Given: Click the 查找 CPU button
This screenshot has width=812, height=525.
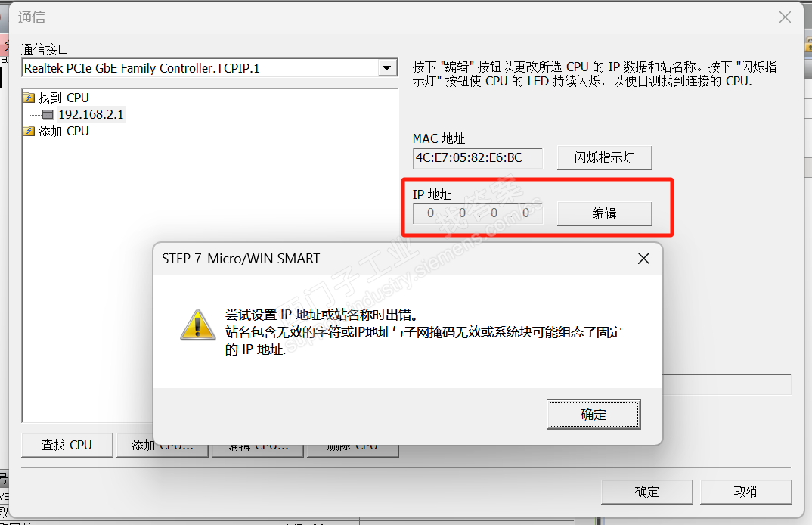Looking at the screenshot, I should (x=67, y=445).
